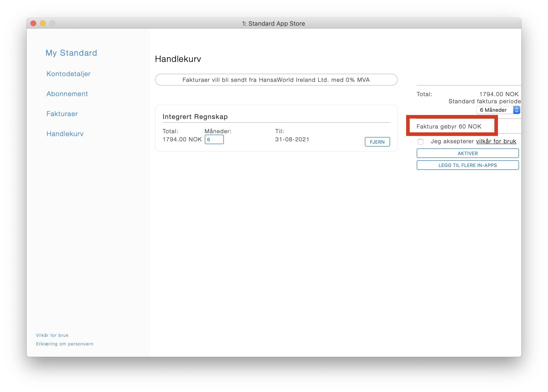Screen dimensions: 548x392
Task: Tick the Jeg aksepterer checkbox
Action: click(420, 142)
